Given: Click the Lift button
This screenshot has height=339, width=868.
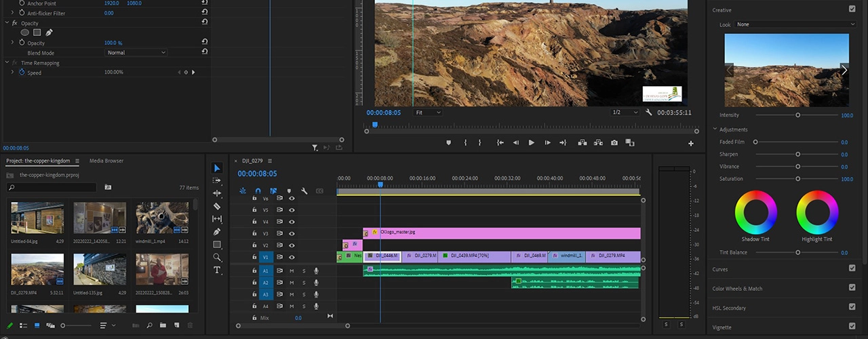Looking at the screenshot, I should click(x=582, y=142).
